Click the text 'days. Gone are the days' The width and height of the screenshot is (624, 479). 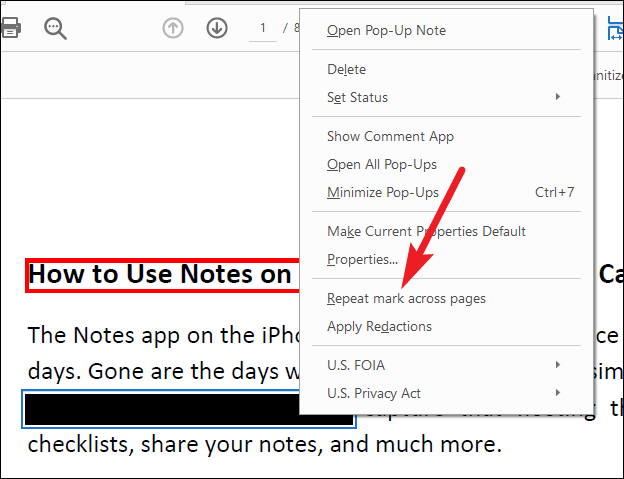154,372
